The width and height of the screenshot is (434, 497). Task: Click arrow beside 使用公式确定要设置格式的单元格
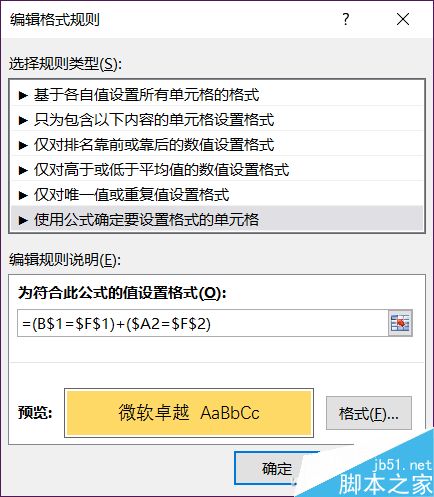point(23,220)
